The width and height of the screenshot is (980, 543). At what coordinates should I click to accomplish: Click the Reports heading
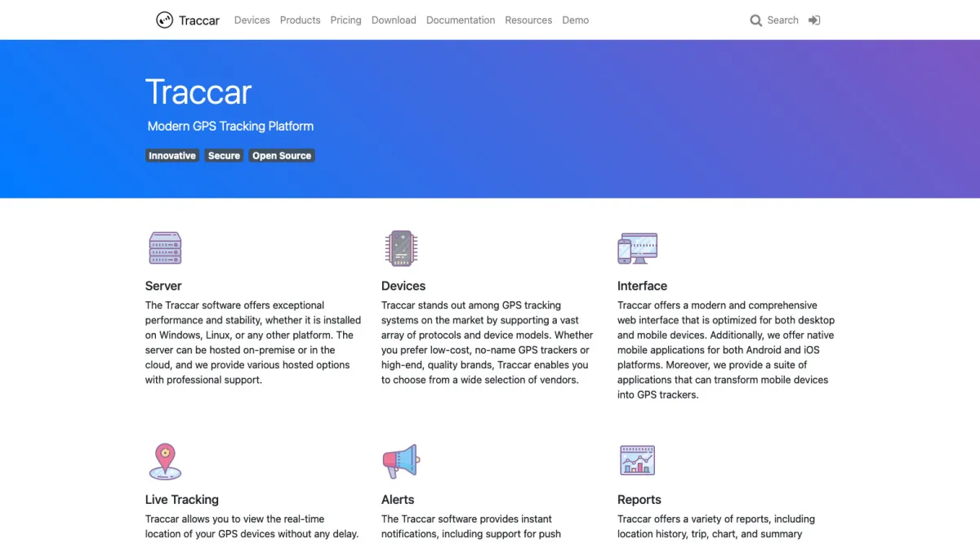tap(639, 500)
